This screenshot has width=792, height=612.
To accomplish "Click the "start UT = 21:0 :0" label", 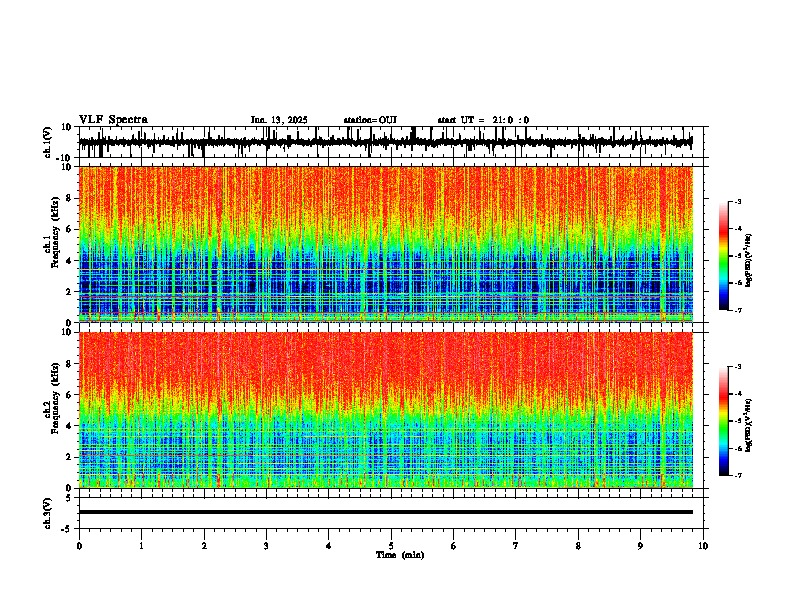I will click(483, 120).
